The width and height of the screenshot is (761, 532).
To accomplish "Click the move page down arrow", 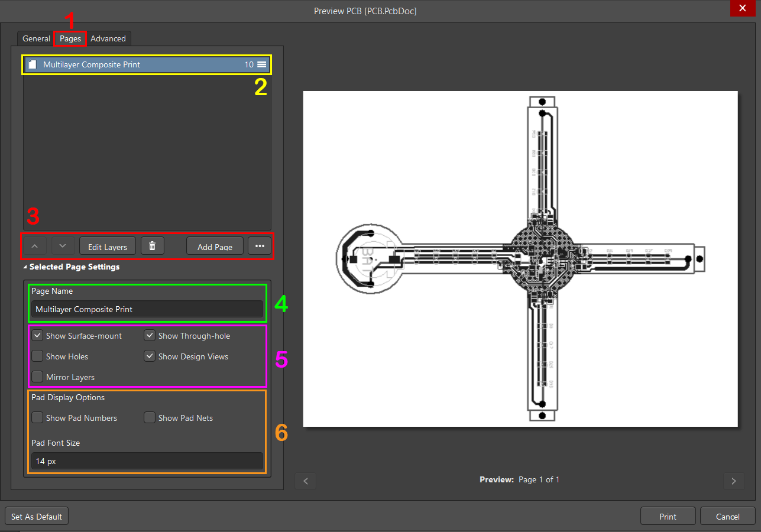I will click(63, 246).
